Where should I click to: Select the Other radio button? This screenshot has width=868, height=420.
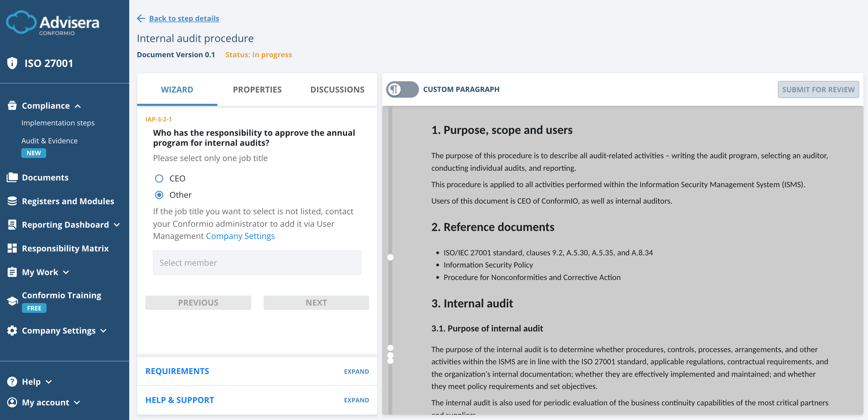pyautogui.click(x=159, y=195)
